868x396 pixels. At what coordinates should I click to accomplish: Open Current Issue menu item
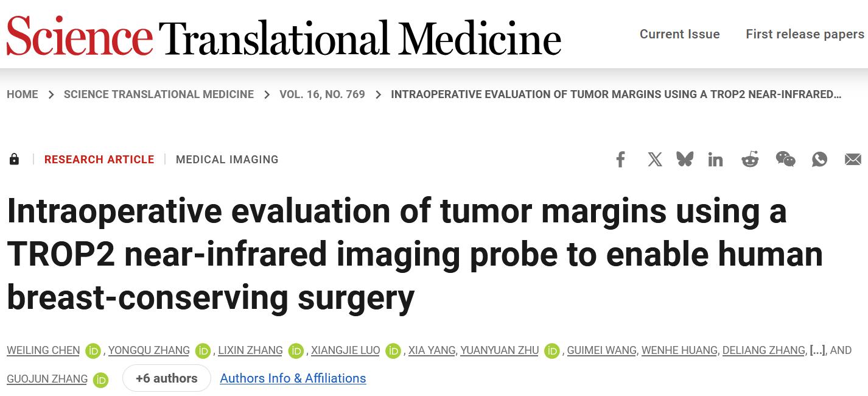(x=679, y=34)
